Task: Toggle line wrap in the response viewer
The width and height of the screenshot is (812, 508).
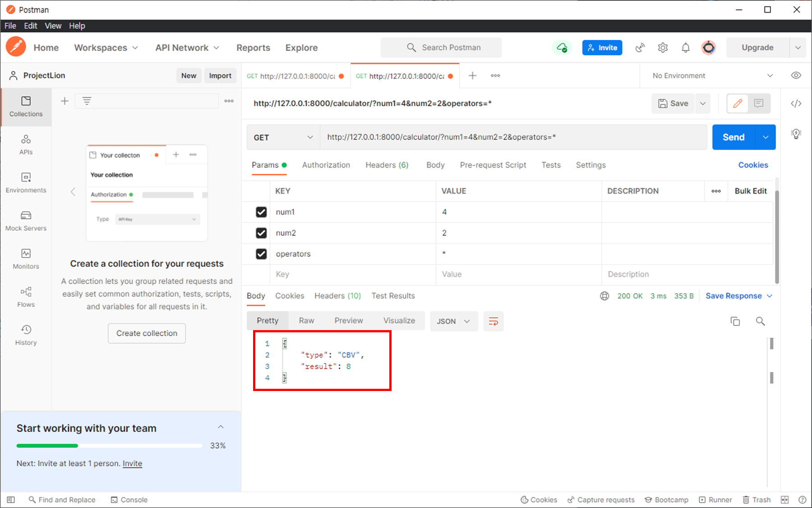Action: (x=494, y=321)
